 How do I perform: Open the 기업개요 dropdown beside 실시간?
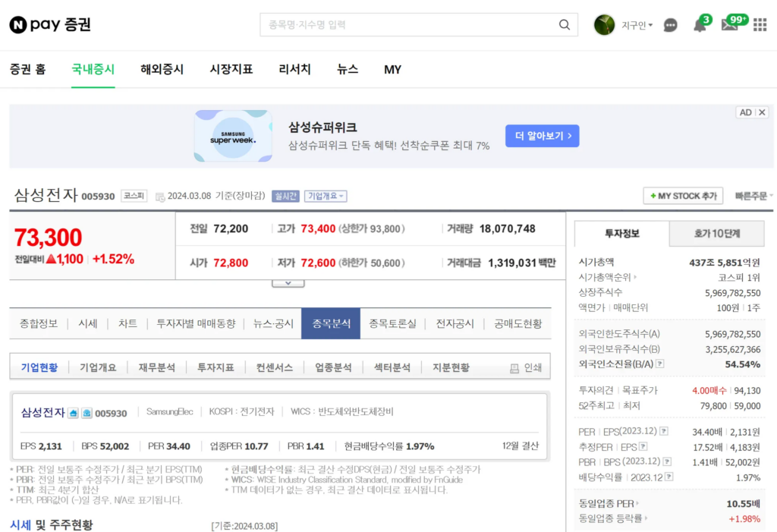(x=326, y=197)
